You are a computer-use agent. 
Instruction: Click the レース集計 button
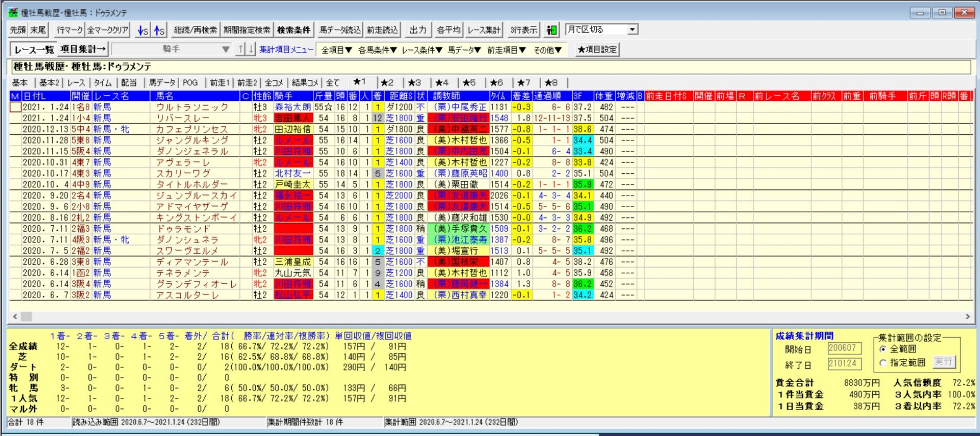tap(484, 30)
